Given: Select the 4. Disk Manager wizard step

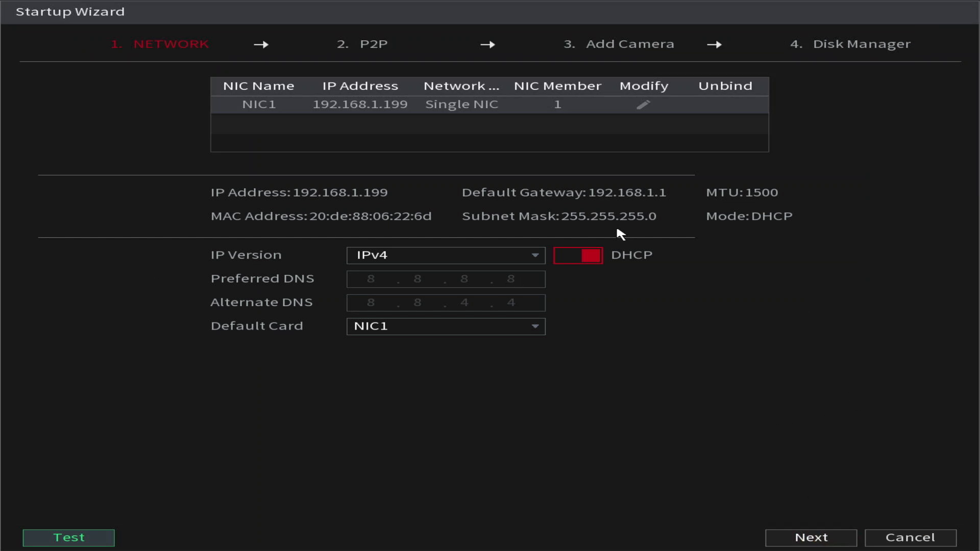Looking at the screenshot, I should 850,44.
